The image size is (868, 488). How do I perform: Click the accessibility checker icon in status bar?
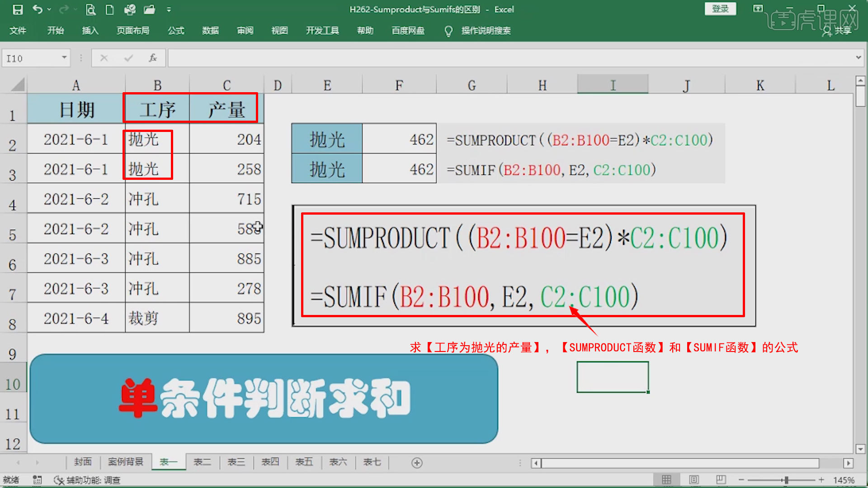[x=59, y=480]
